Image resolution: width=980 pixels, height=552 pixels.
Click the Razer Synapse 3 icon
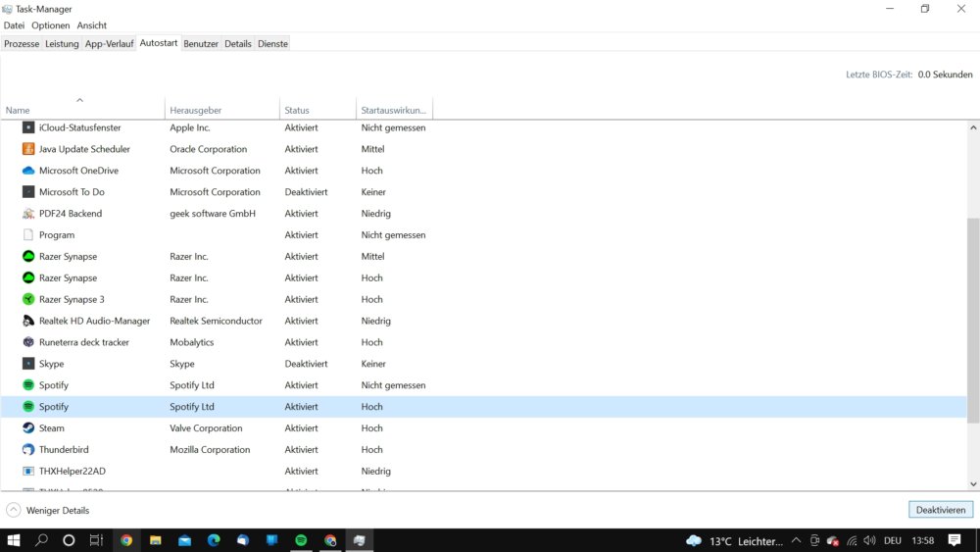tap(28, 299)
